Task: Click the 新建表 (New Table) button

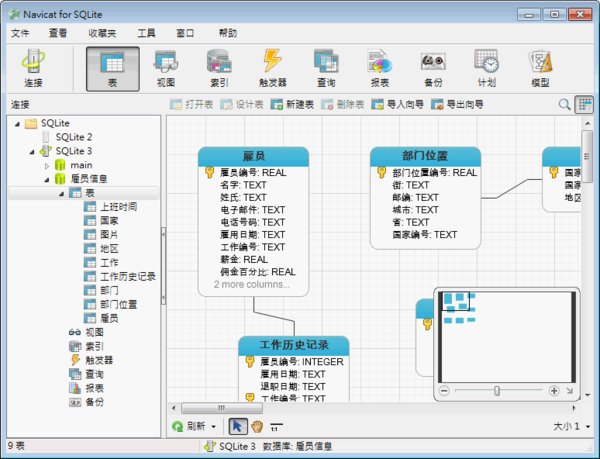Action: pyautogui.click(x=292, y=104)
